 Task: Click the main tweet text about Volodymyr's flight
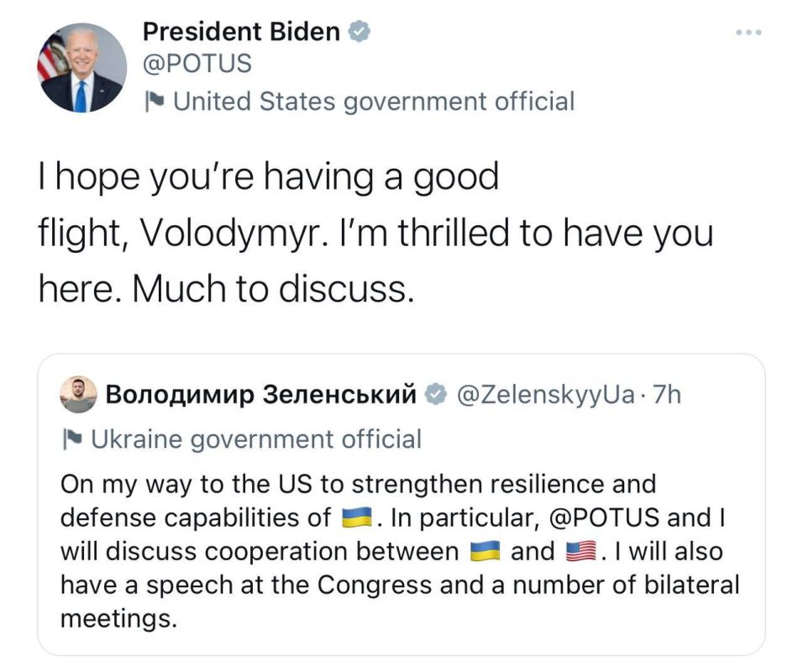(376, 232)
